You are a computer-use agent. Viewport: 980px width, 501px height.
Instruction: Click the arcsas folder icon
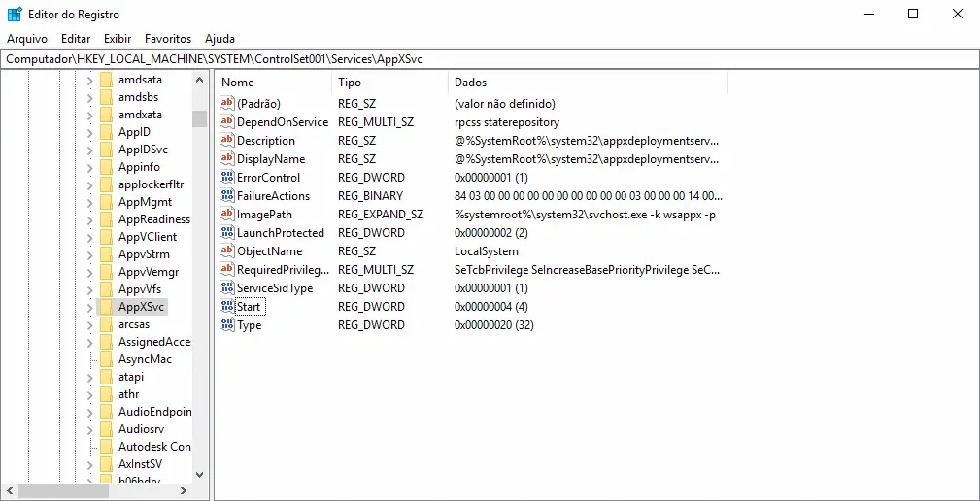click(x=106, y=324)
